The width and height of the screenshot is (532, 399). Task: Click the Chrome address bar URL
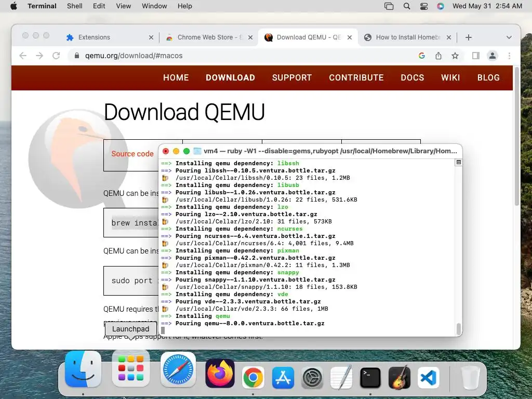coord(134,56)
